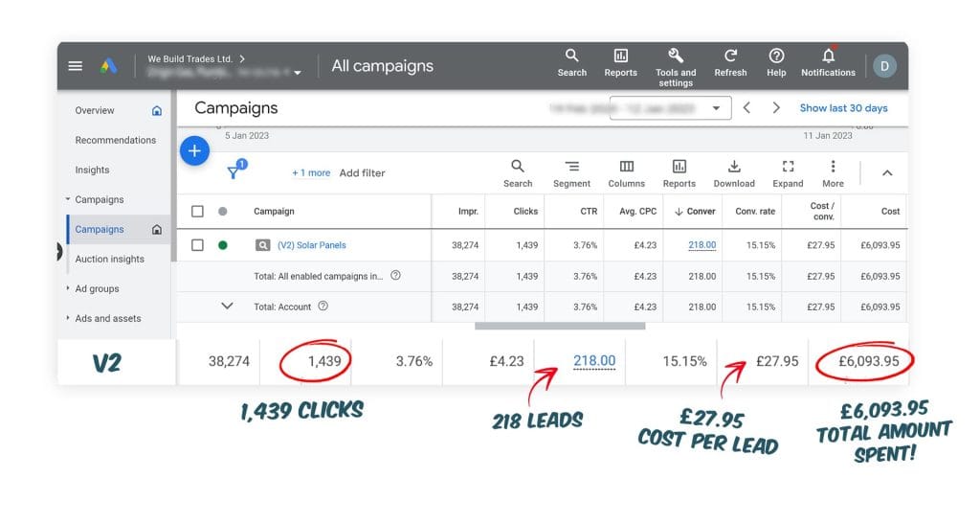Click the blue plus new campaign button
Screen dimensions: 980x523
194,150
